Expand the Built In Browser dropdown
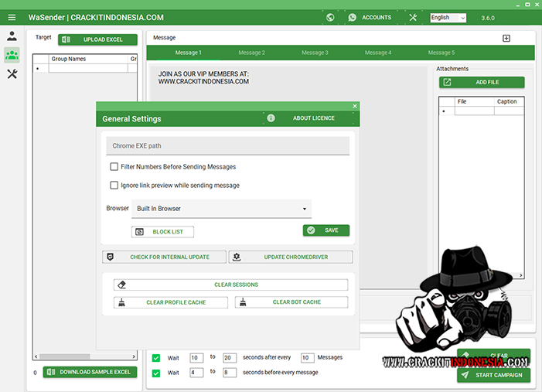Screen dimensions: 542x392 pos(221,209)
